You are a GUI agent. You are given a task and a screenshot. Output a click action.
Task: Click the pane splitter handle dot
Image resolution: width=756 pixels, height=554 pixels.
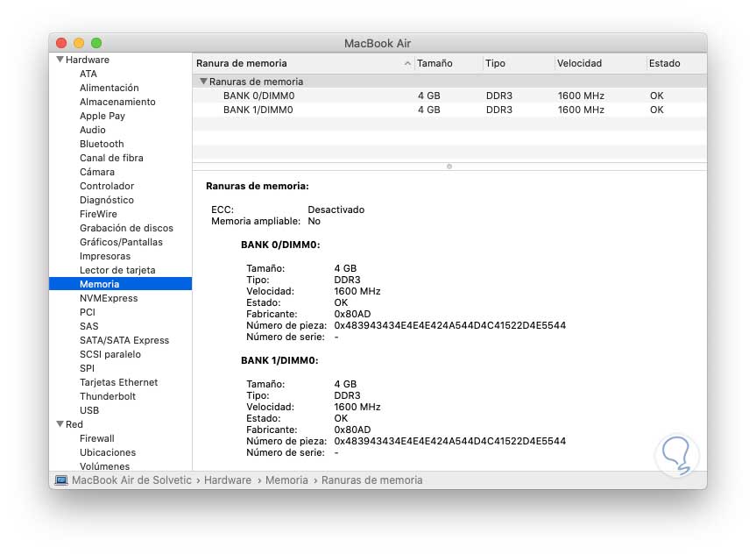pyautogui.click(x=449, y=167)
